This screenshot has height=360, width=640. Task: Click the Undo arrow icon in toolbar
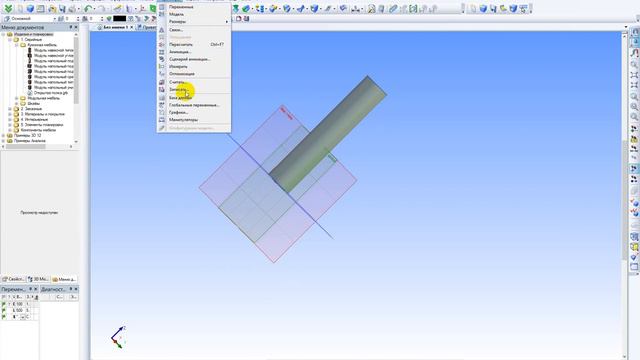click(x=88, y=8)
